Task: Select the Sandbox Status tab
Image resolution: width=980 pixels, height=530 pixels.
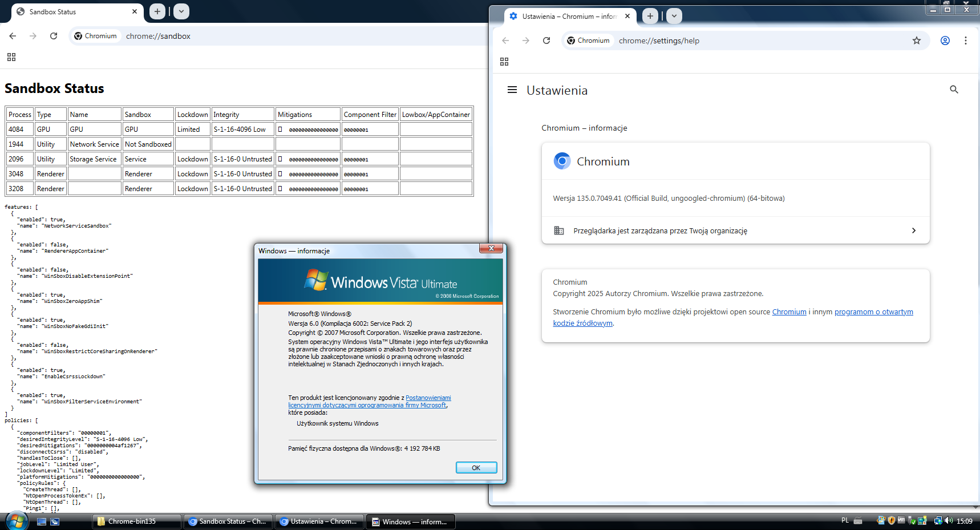Action: point(77,11)
